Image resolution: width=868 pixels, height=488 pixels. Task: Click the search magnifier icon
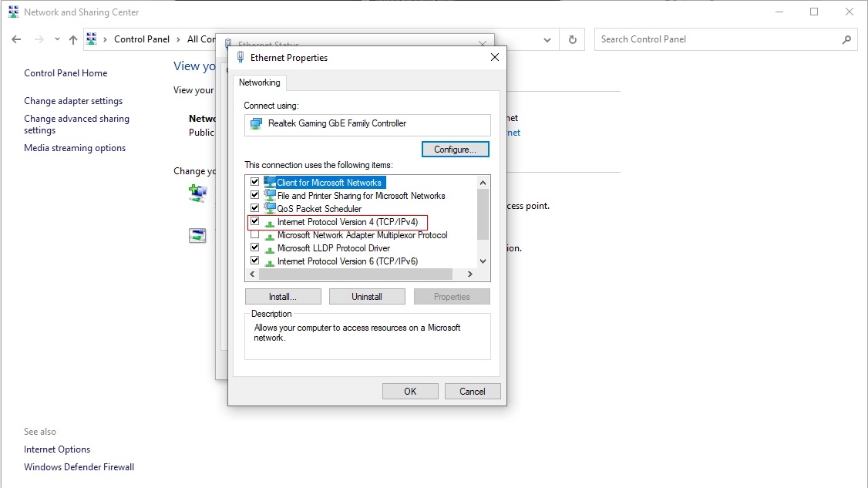[846, 39]
